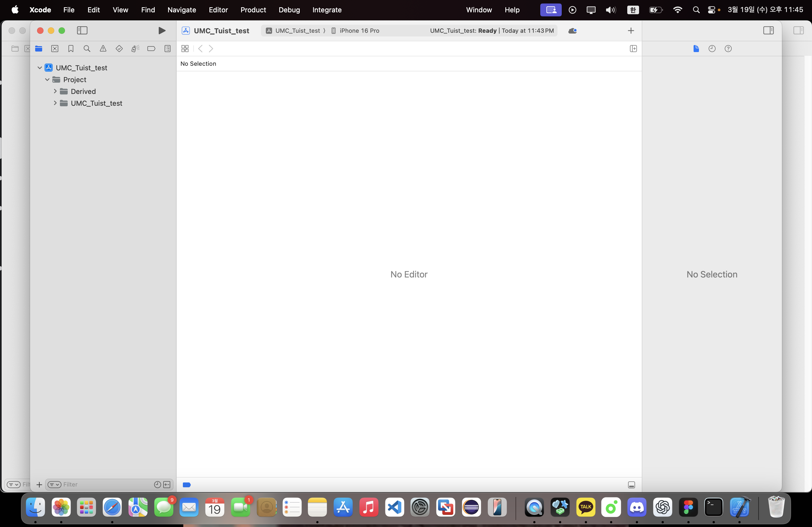Open the Test navigator diamond icon
Image resolution: width=812 pixels, height=527 pixels.
click(x=119, y=49)
